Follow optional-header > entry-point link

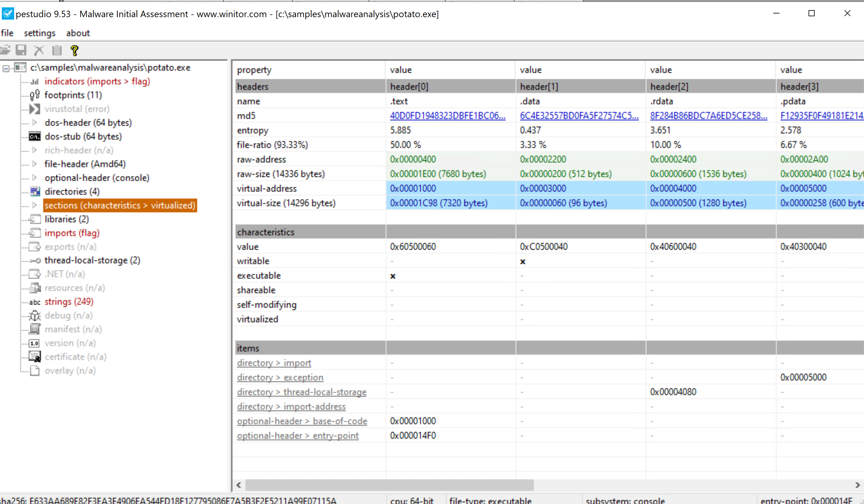pyautogui.click(x=297, y=435)
